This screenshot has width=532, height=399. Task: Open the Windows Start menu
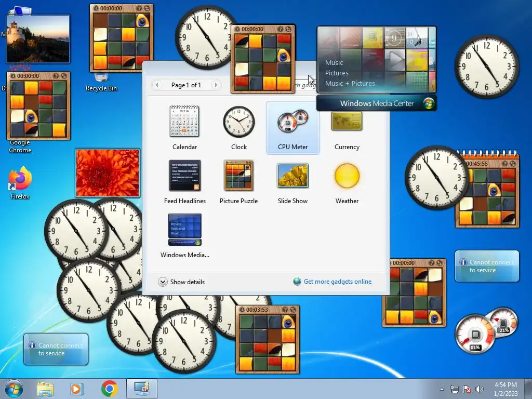click(14, 389)
